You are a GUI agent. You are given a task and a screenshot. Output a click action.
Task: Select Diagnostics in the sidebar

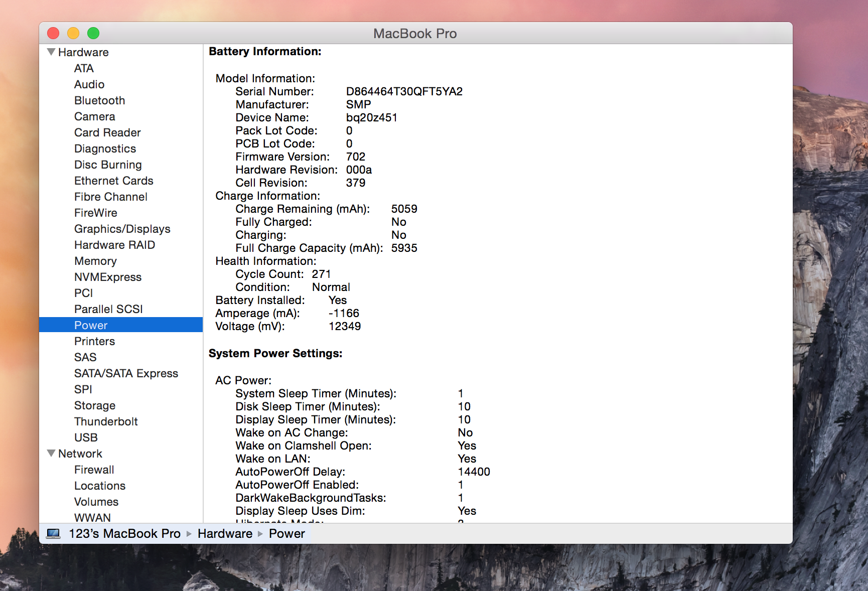[105, 149]
